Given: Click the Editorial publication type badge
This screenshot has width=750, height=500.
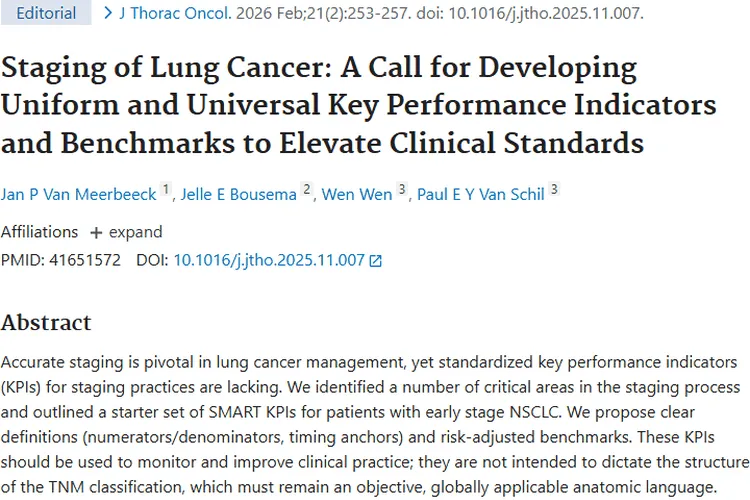Looking at the screenshot, I should (46, 14).
